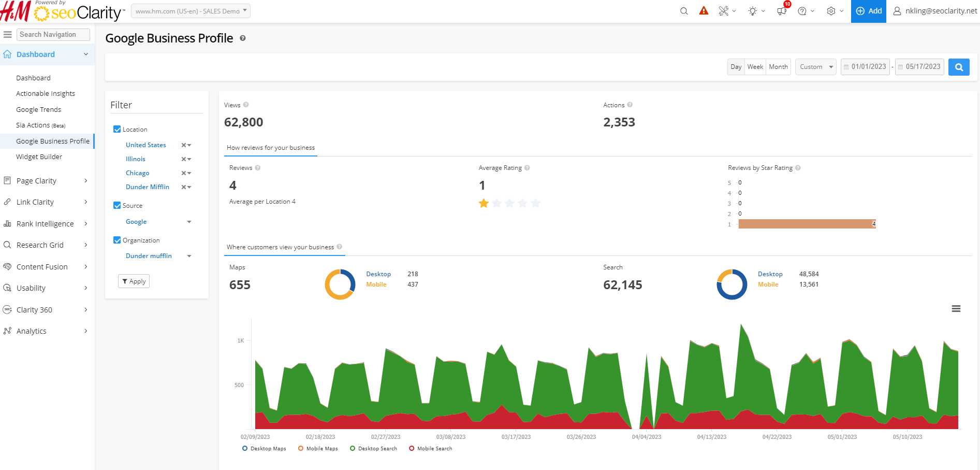Click the blue date search button

coord(959,67)
